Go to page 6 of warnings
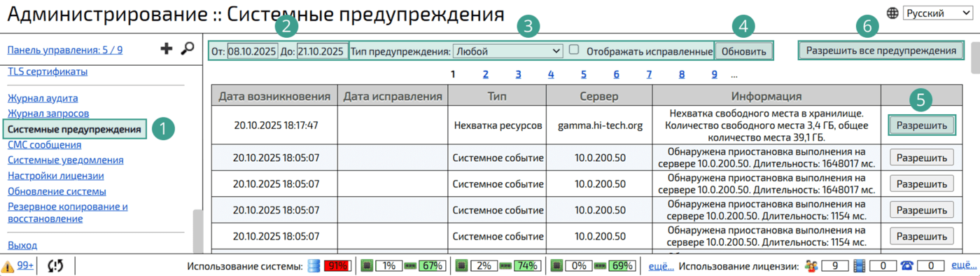 pyautogui.click(x=616, y=74)
